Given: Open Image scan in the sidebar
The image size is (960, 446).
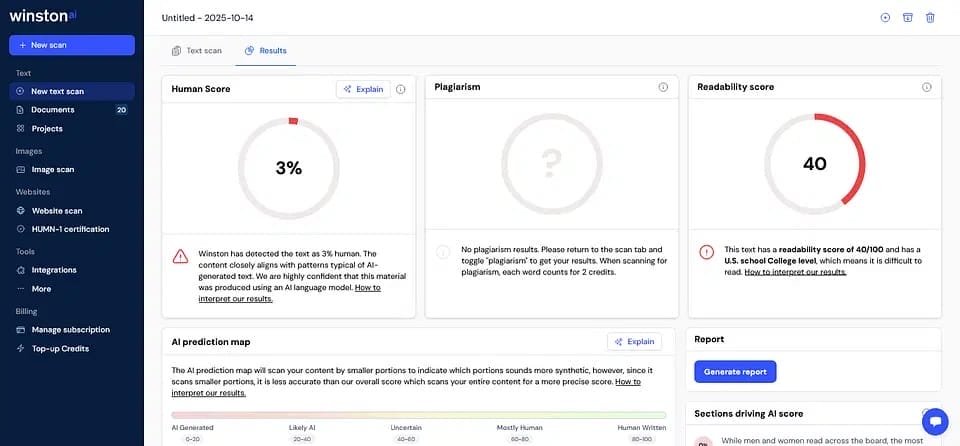Looking at the screenshot, I should click(x=52, y=170).
